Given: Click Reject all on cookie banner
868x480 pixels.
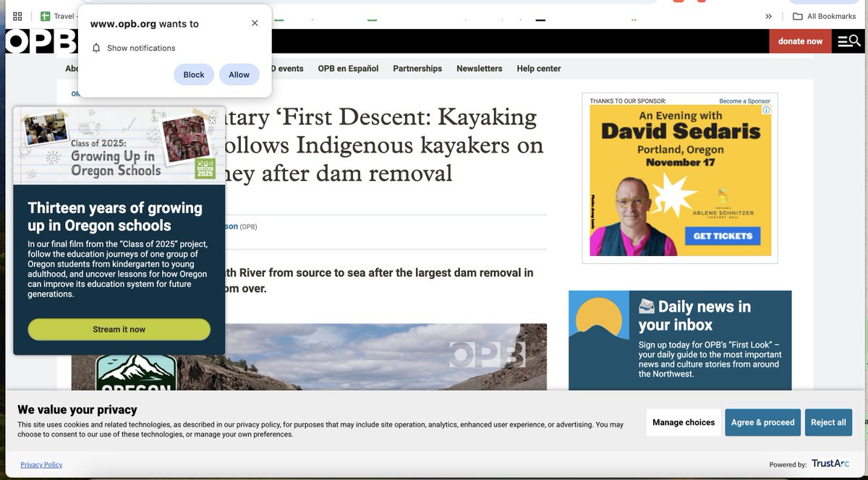Looking at the screenshot, I should pyautogui.click(x=828, y=422).
